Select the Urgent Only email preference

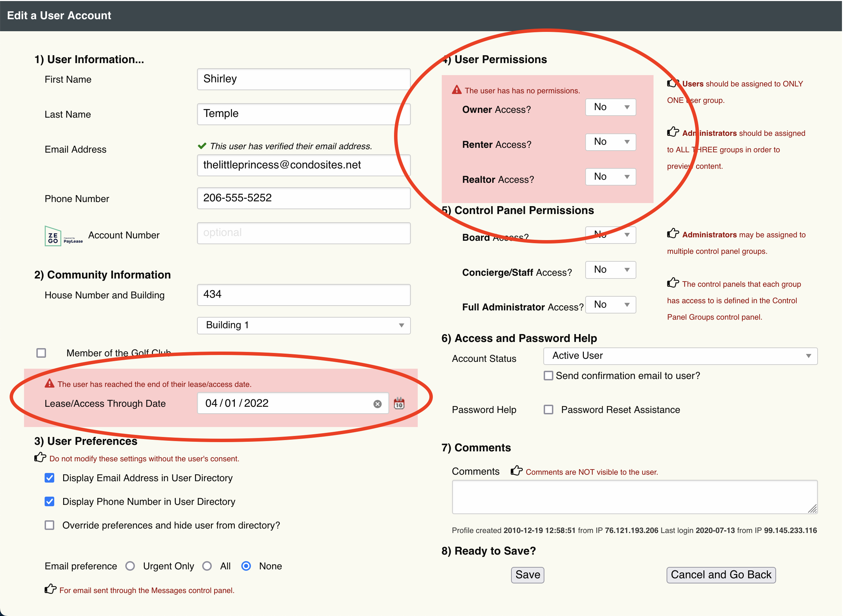click(x=130, y=566)
